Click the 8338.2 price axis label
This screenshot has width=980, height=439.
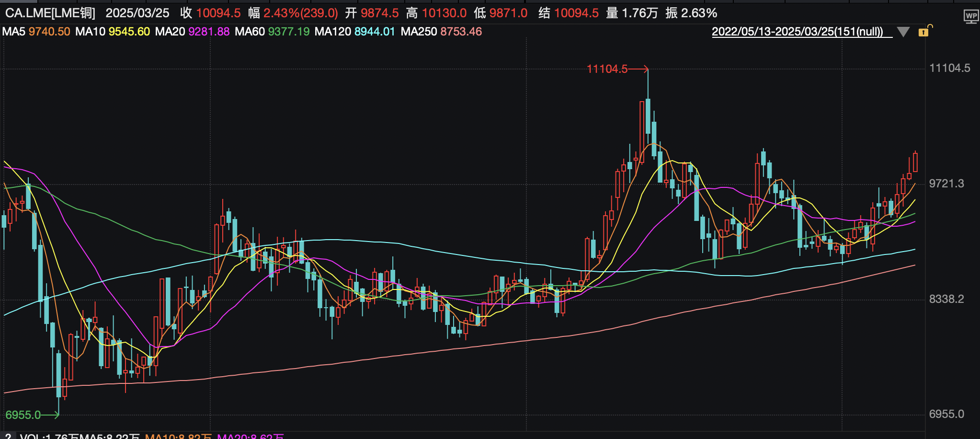[x=946, y=299]
